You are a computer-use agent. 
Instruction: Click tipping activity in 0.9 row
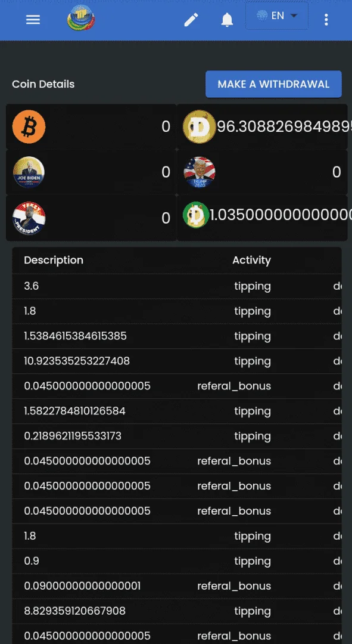pos(253,561)
